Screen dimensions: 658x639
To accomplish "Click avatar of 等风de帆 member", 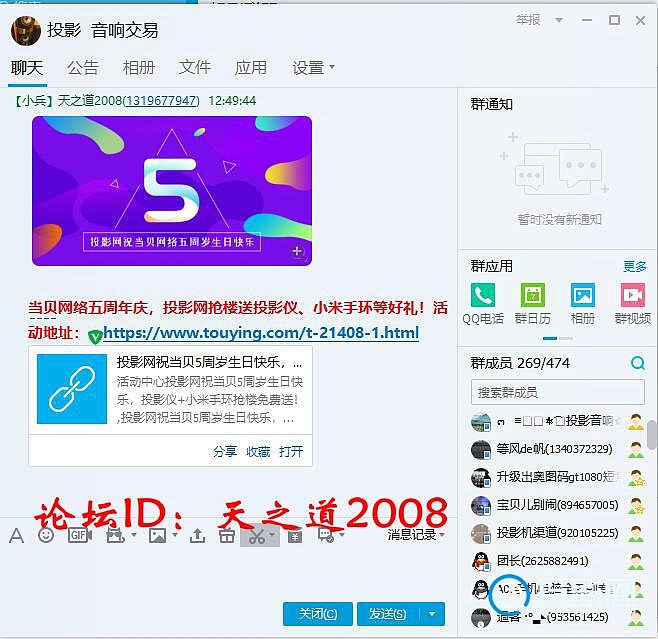I will 481,449.
